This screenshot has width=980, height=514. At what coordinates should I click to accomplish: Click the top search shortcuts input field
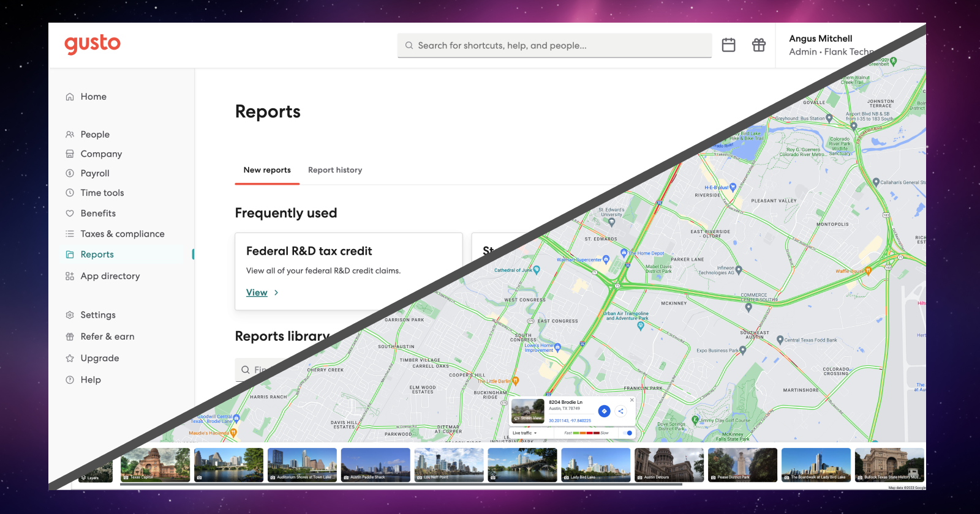coord(554,45)
